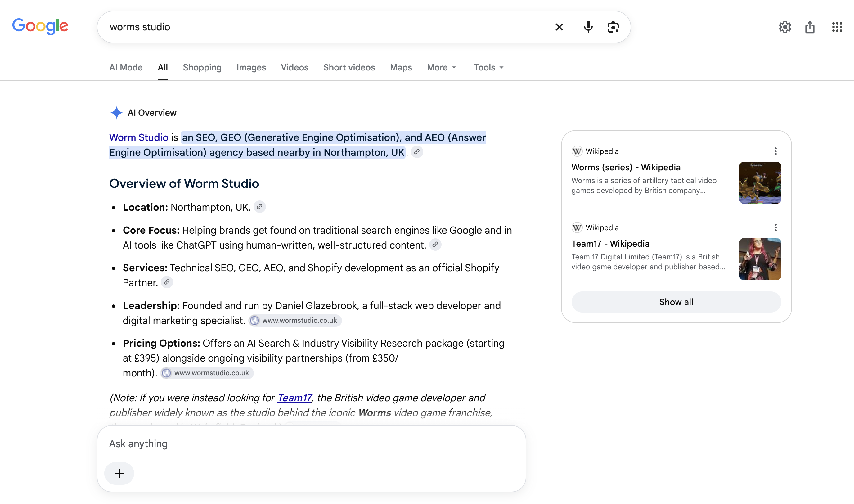
Task: Select the All tab
Action: [163, 67]
